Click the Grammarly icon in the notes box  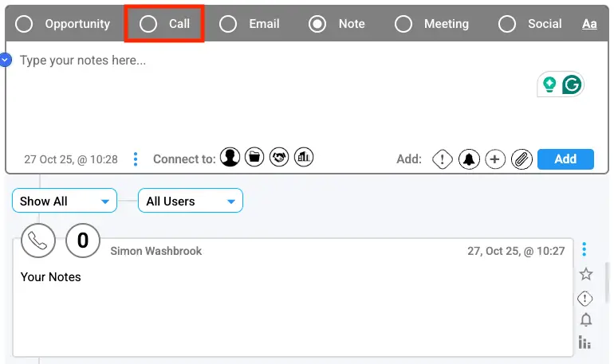point(572,85)
